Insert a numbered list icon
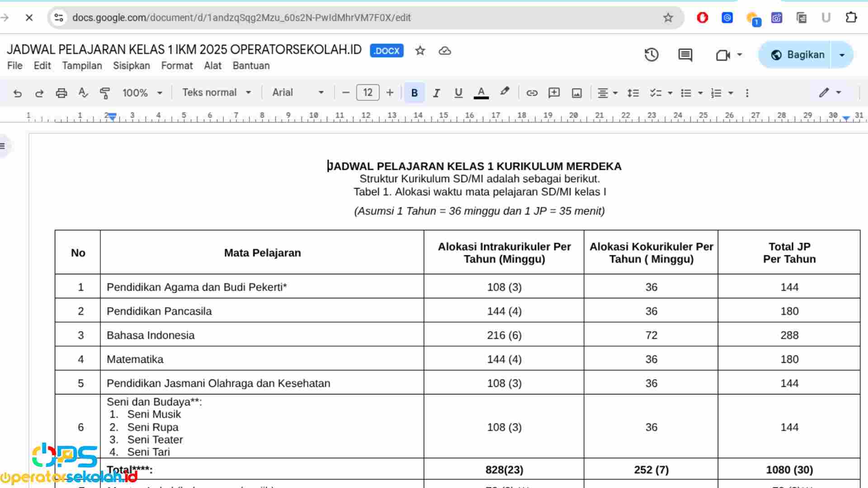Viewport: 868px width, 488px height. (716, 93)
